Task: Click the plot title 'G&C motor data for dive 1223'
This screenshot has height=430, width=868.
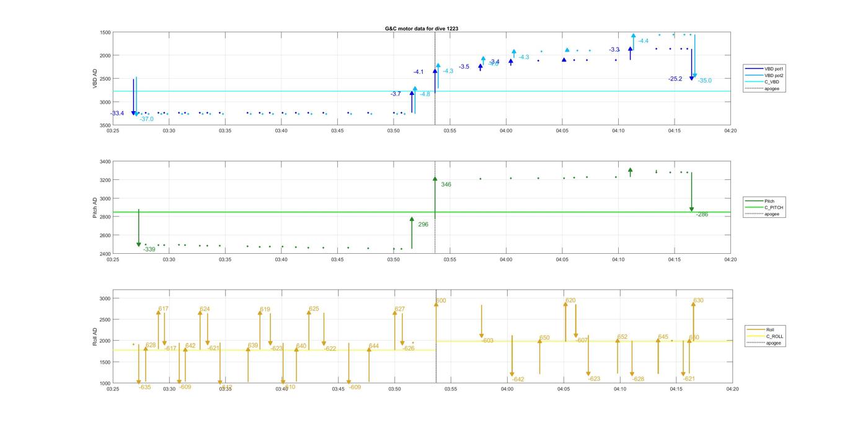Action: [422, 29]
